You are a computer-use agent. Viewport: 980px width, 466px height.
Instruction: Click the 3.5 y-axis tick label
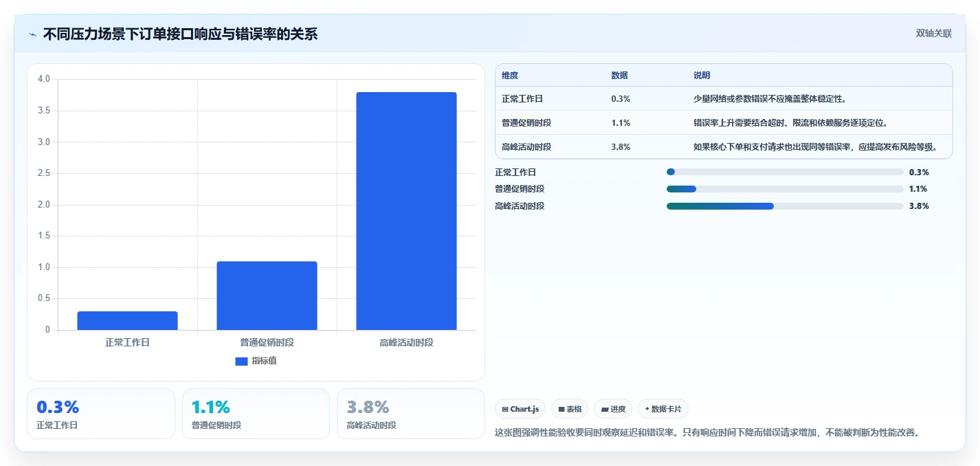[44, 111]
